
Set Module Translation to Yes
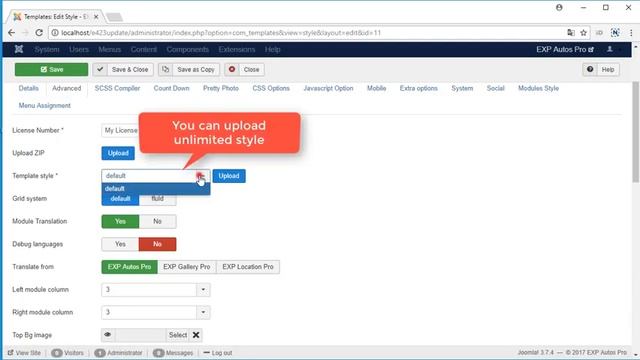click(120, 221)
